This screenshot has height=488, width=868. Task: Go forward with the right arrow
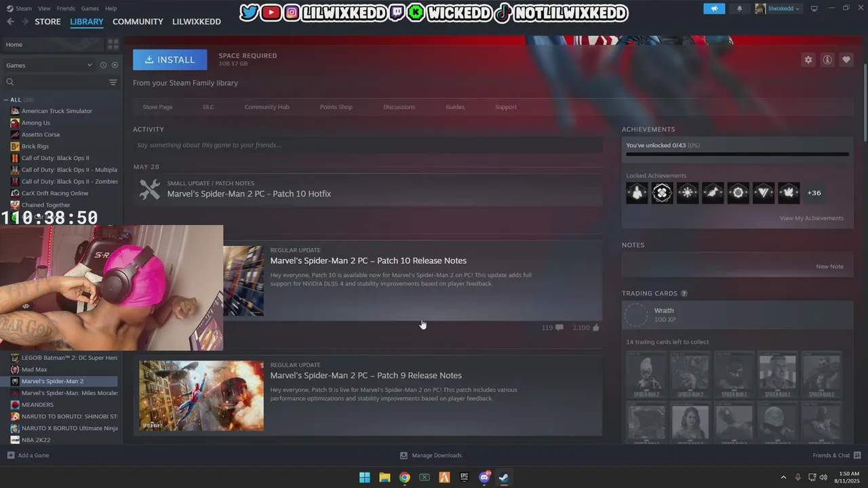[24, 22]
